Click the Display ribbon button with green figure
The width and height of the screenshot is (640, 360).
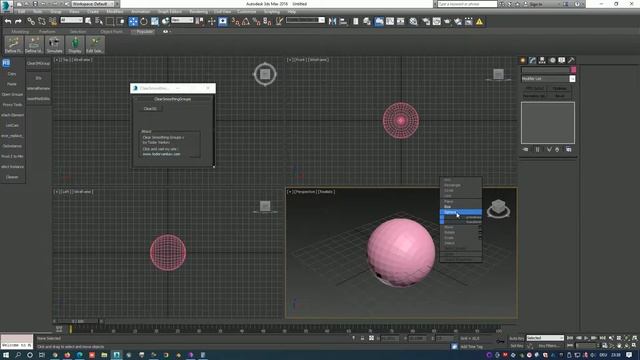click(75, 44)
